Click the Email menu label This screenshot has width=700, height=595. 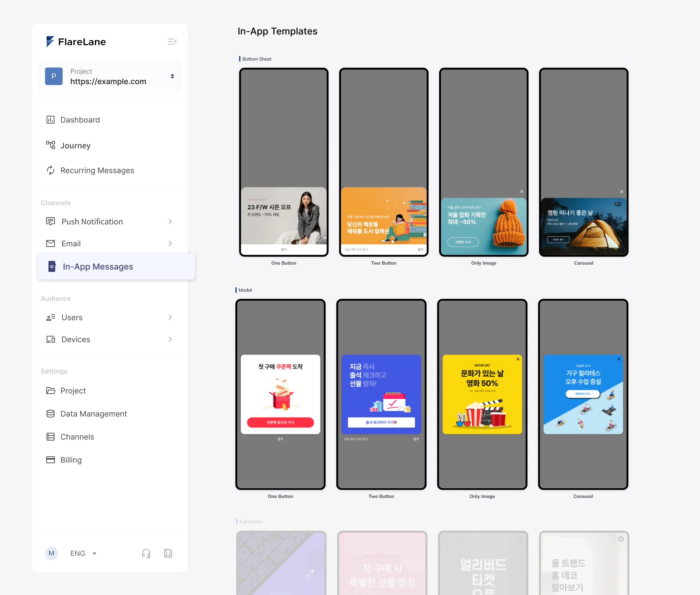coord(71,243)
